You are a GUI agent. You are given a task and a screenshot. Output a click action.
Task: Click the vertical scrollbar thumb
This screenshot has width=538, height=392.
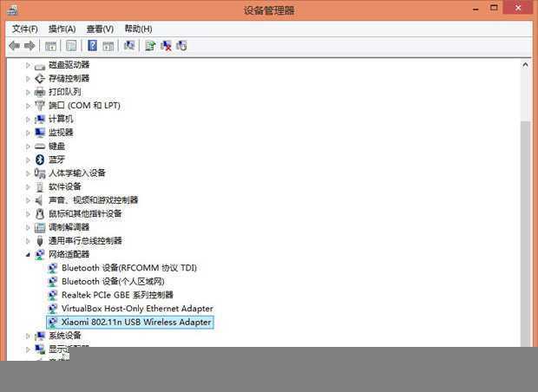point(525,233)
